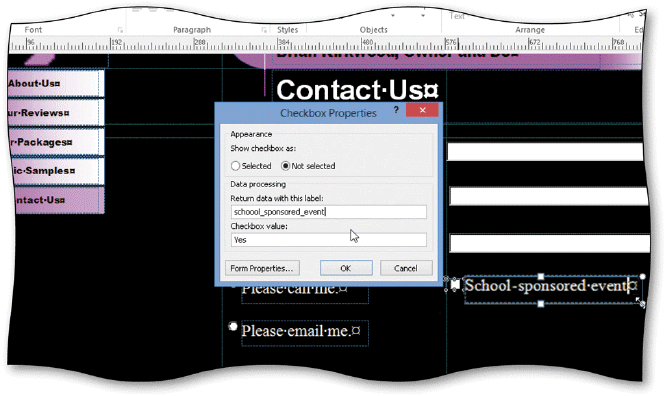Click the Contact Us page heading

point(357,90)
